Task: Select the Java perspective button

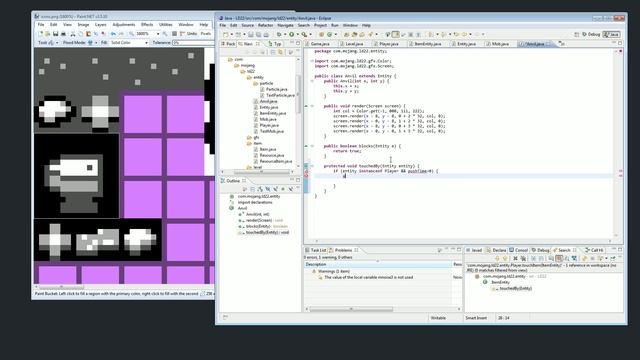Action: [611, 34]
